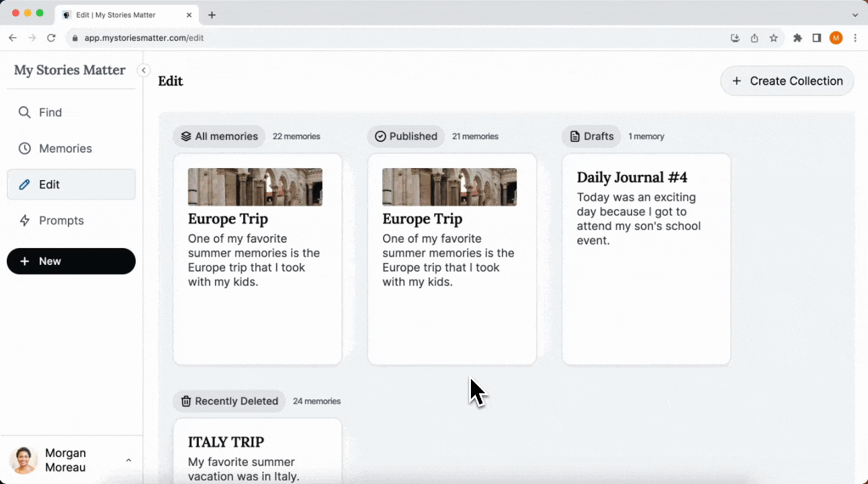The image size is (868, 484).
Task: Open the tab search chevron at top right
Action: point(855,15)
